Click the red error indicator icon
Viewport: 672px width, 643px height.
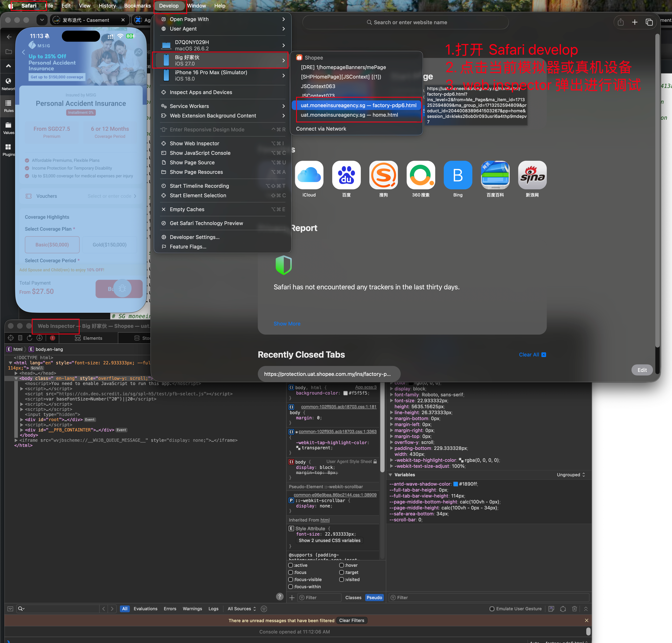click(52, 338)
